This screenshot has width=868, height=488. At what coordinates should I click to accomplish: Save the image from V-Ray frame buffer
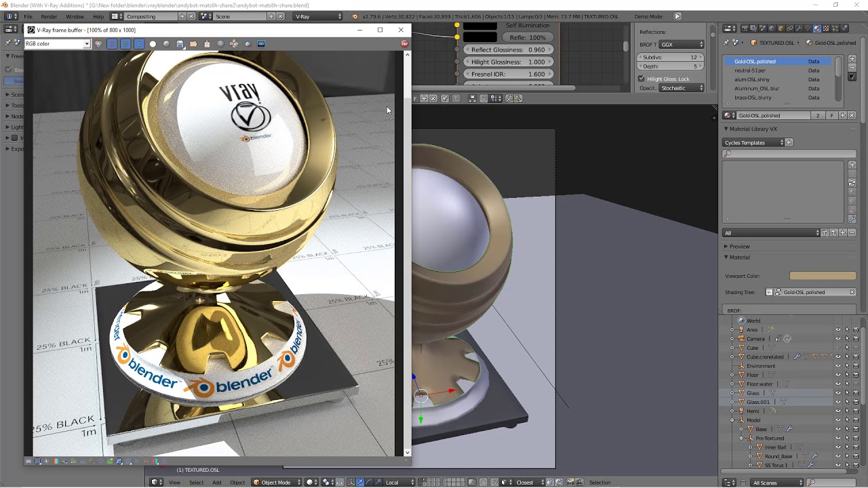180,44
